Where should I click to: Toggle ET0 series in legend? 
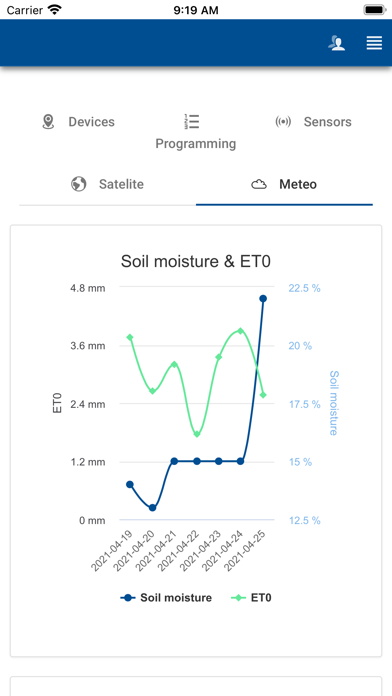click(x=251, y=598)
